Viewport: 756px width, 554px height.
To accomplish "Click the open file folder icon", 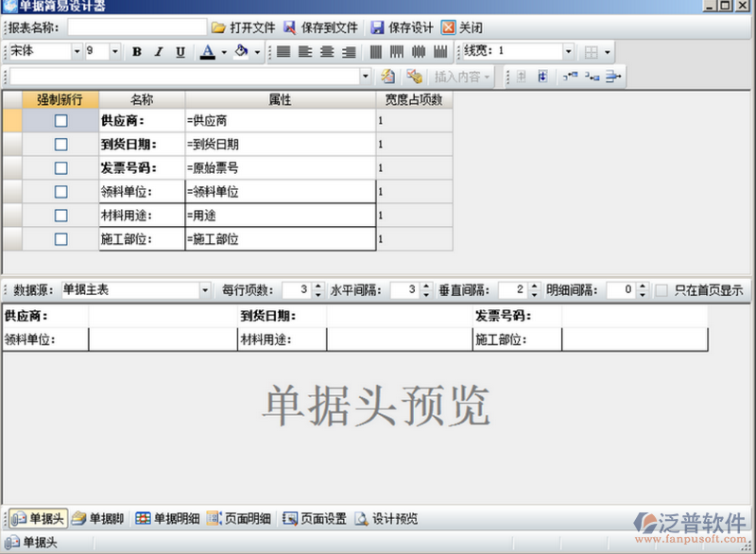I will [218, 28].
